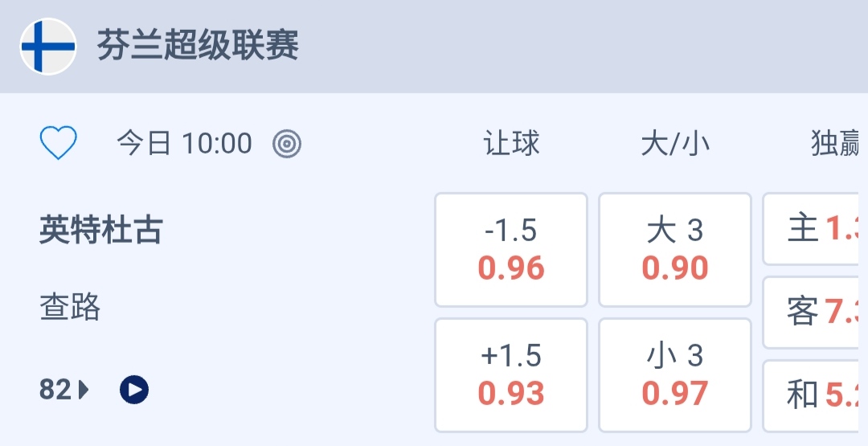Play the live stream video icon

[134, 390]
